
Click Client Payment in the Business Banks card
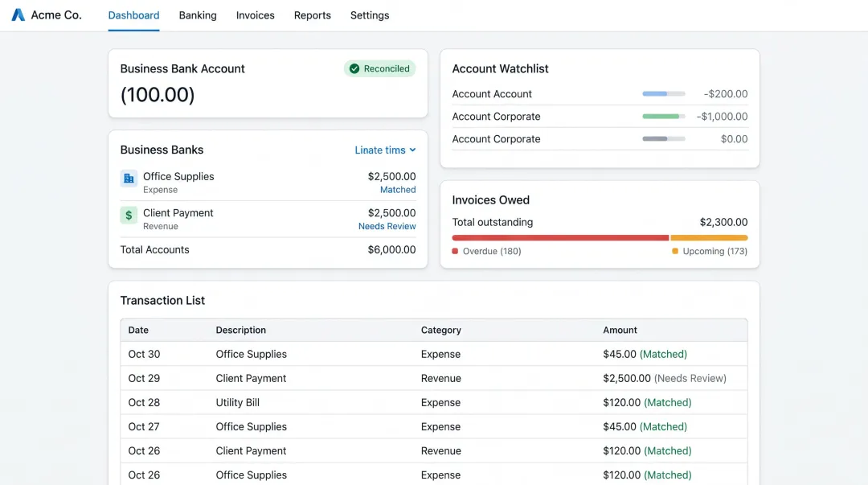tap(178, 213)
